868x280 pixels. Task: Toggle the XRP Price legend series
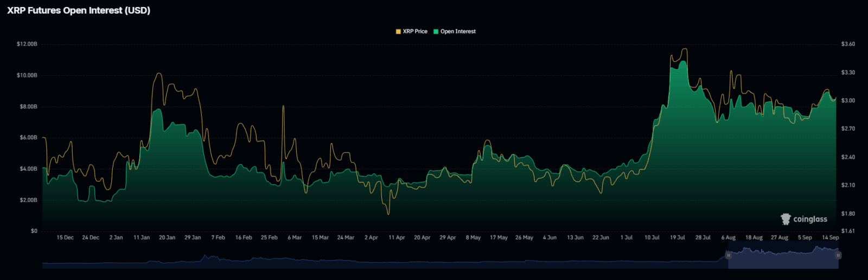tap(412, 31)
